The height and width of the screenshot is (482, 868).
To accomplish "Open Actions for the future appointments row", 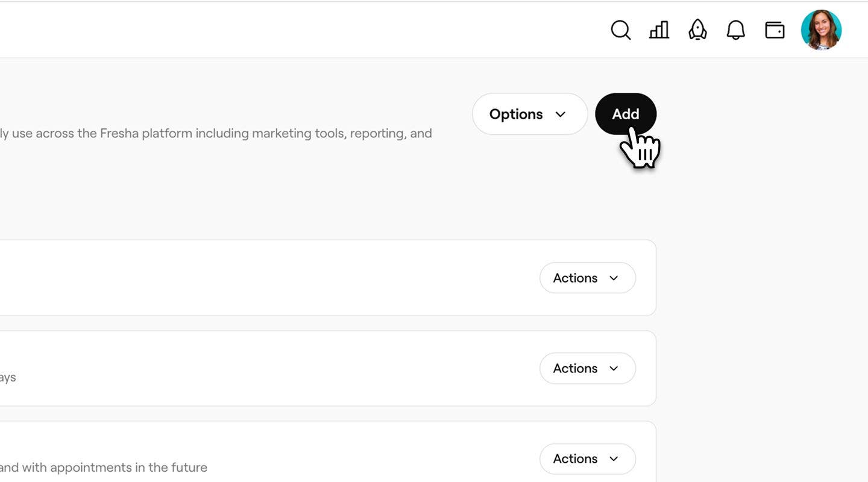I will tap(587, 459).
